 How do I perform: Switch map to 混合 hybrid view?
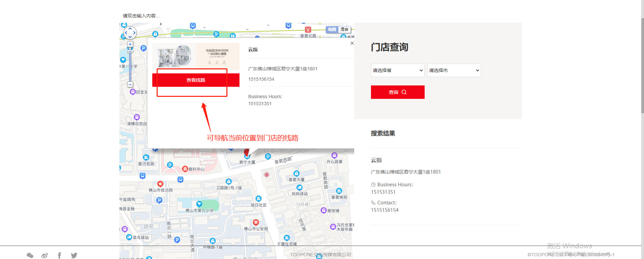[x=344, y=29]
